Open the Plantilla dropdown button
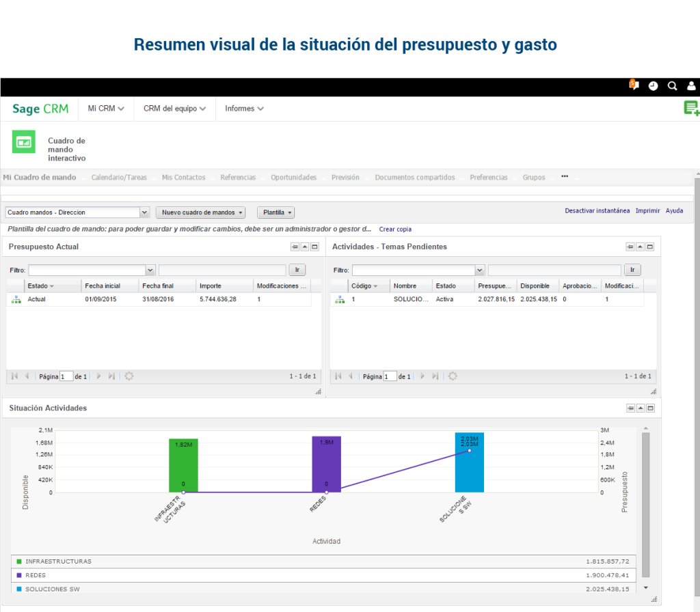Screen dimensions: 700x612 275,212
